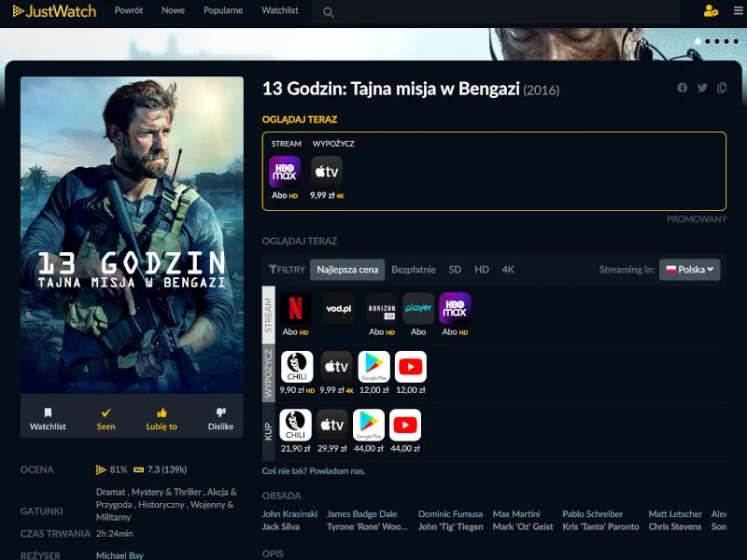Unmark the Seen button
Screen dimensions: 747x560
click(106, 420)
